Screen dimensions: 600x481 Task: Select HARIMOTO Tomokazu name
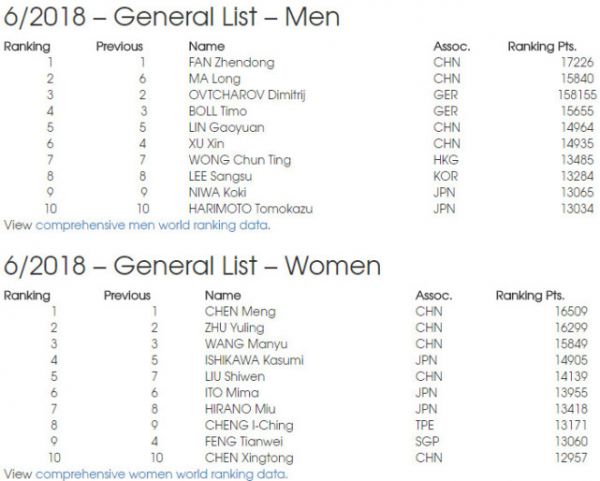click(251, 209)
